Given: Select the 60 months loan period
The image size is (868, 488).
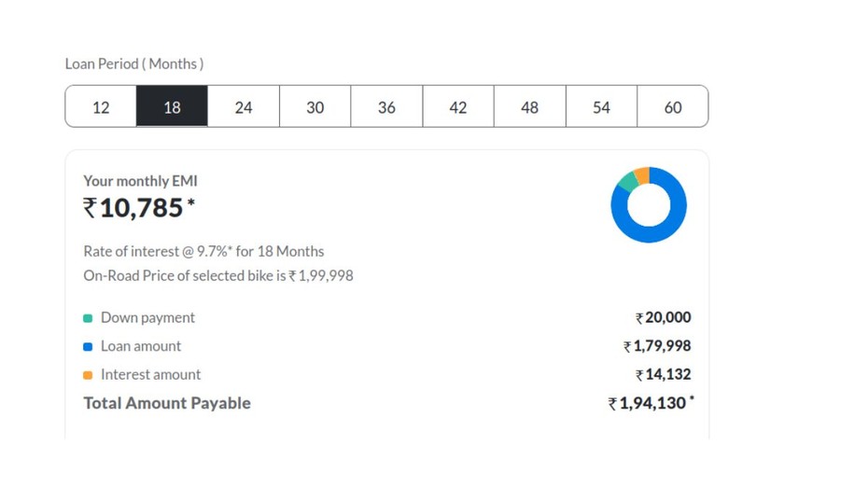Looking at the screenshot, I should (672, 107).
